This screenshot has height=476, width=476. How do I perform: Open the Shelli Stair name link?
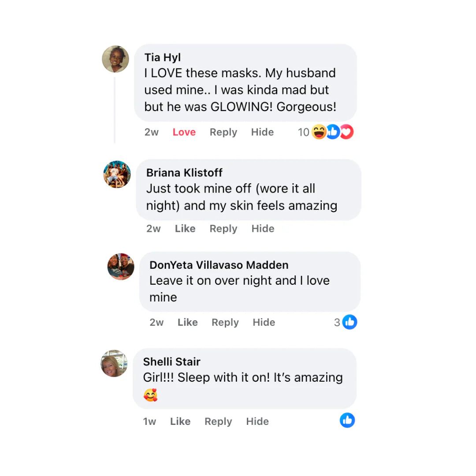[171, 361]
